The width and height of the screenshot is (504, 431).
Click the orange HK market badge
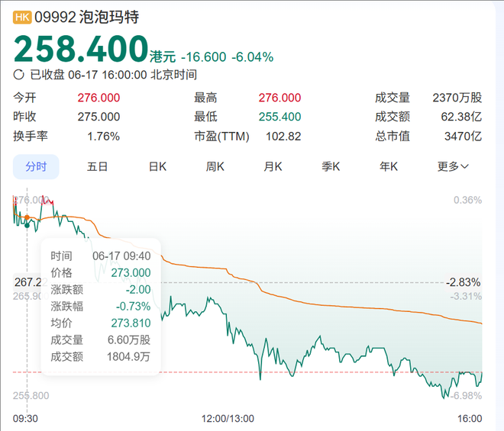click(22, 17)
